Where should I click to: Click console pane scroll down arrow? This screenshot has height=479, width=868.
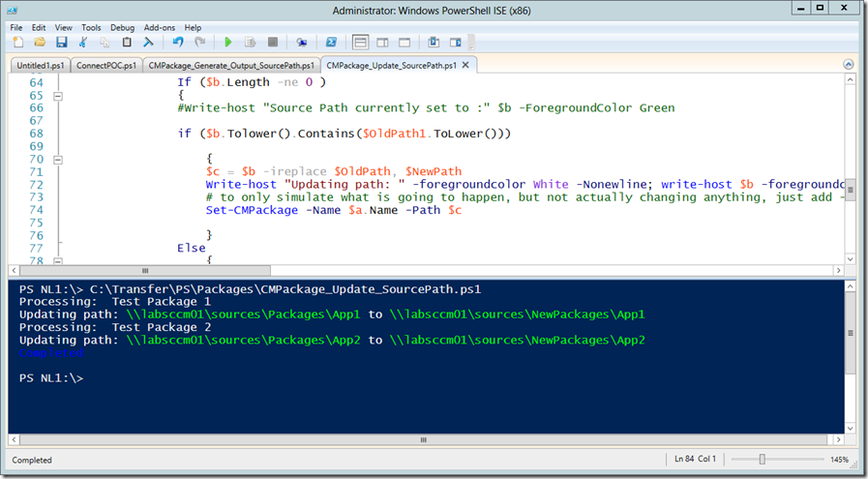click(x=851, y=428)
